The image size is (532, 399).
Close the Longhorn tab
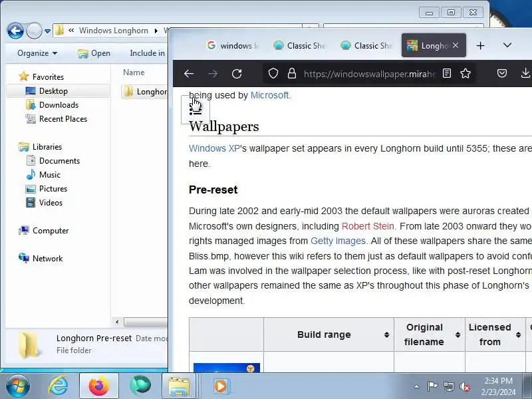coord(456,45)
